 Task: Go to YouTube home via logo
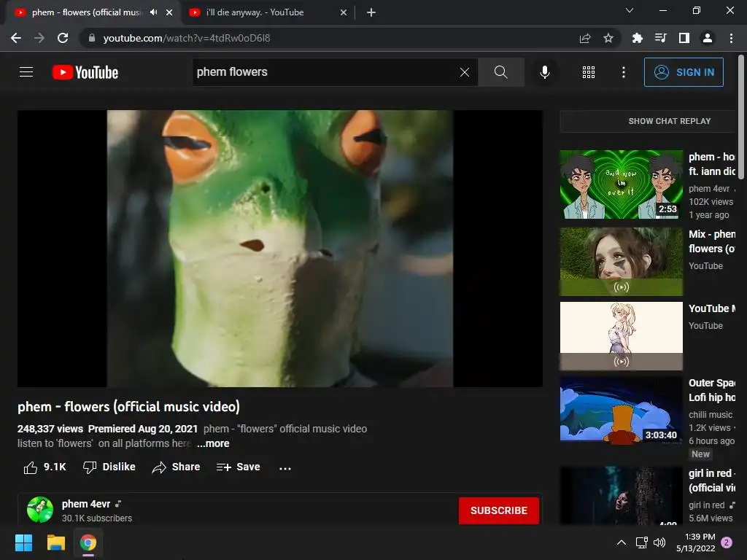click(x=85, y=72)
